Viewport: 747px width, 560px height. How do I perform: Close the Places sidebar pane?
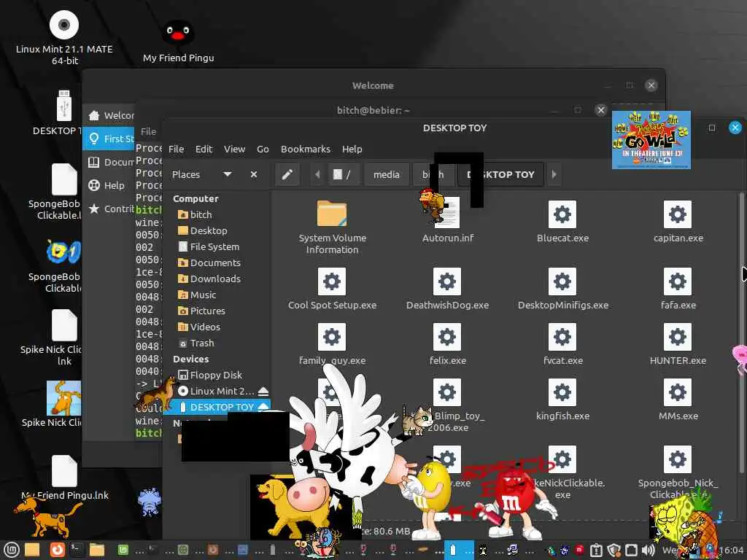[253, 174]
